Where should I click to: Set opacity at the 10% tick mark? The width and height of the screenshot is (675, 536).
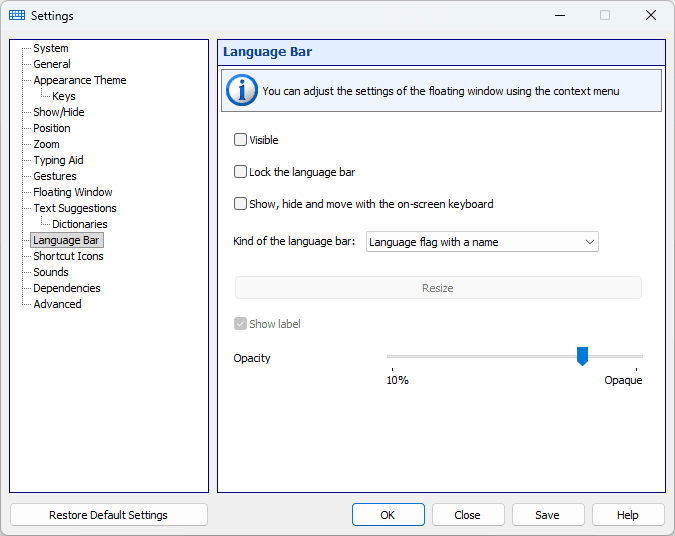(392, 369)
